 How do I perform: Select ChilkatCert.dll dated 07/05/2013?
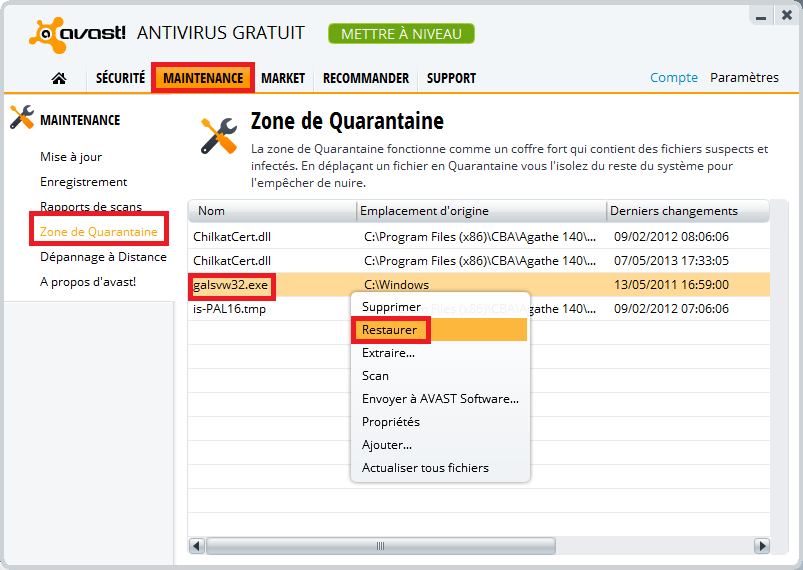pyautogui.click(x=479, y=261)
